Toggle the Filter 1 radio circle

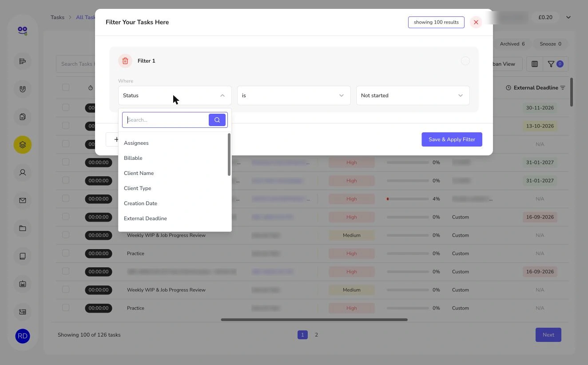pyautogui.click(x=465, y=61)
